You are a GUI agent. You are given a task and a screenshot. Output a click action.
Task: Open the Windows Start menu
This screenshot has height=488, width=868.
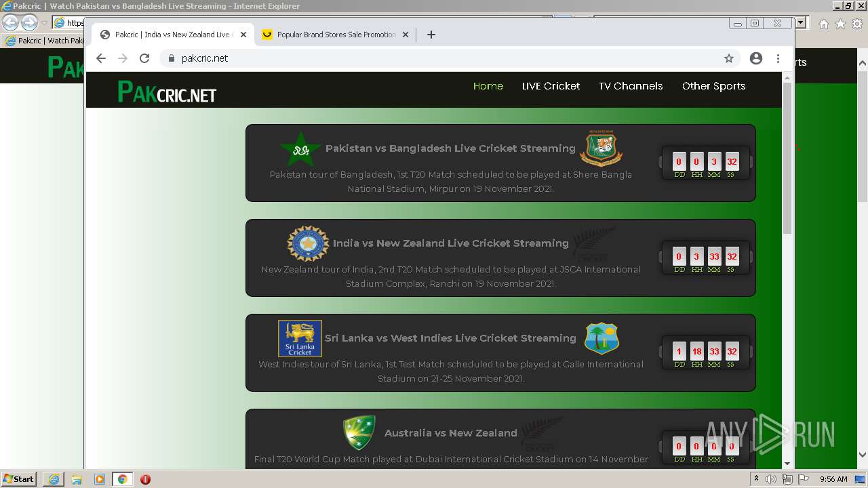tap(19, 479)
